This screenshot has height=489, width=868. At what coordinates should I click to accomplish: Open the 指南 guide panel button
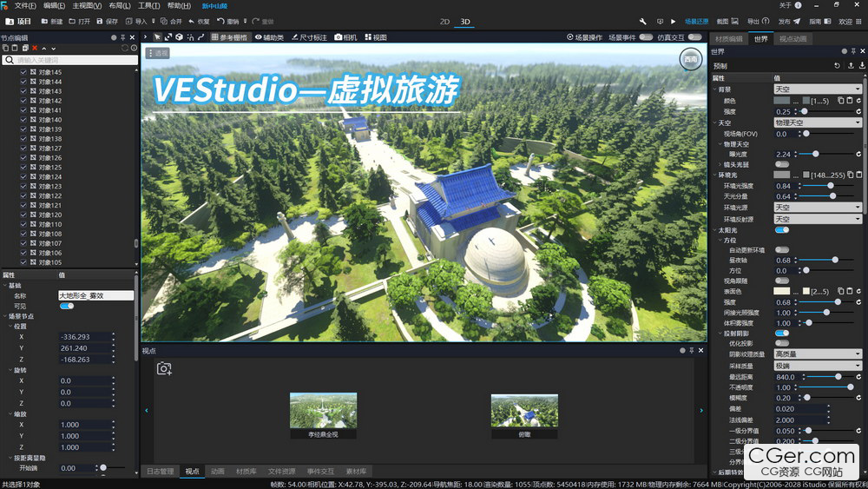click(820, 22)
